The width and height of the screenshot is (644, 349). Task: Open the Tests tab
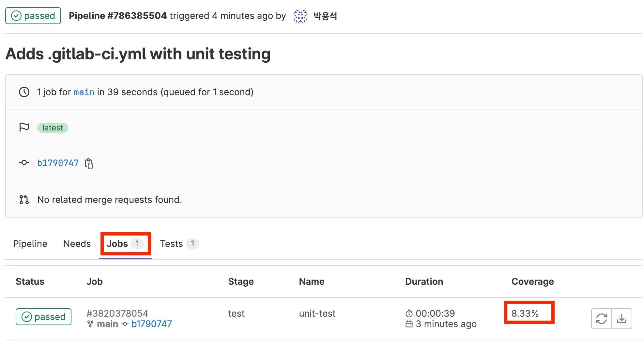coord(179,244)
